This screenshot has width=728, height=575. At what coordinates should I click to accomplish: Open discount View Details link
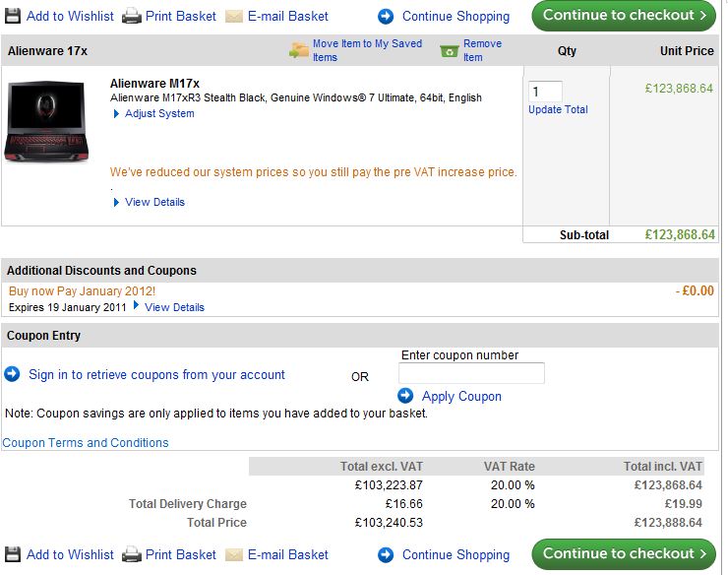click(x=174, y=307)
